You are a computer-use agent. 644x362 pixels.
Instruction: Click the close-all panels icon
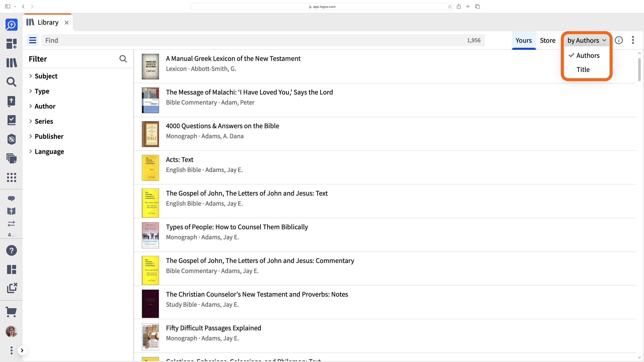(12, 288)
